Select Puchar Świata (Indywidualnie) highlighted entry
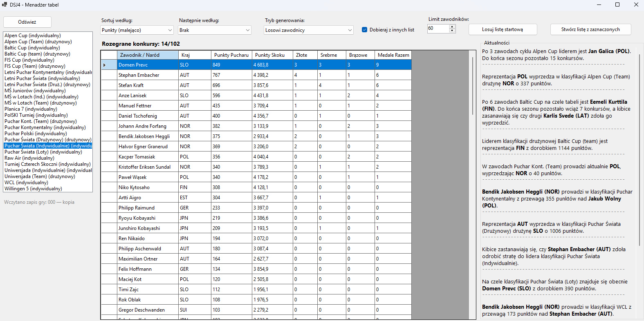 48,146
